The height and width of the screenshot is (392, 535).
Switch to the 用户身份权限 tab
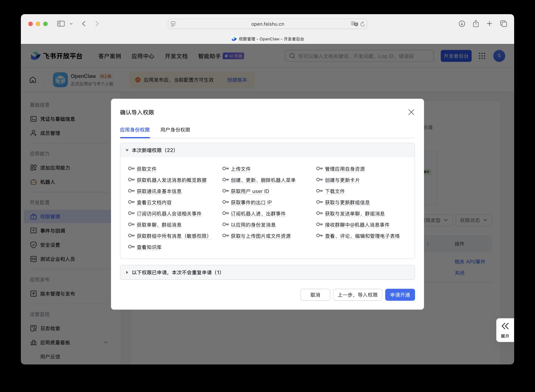pos(175,130)
